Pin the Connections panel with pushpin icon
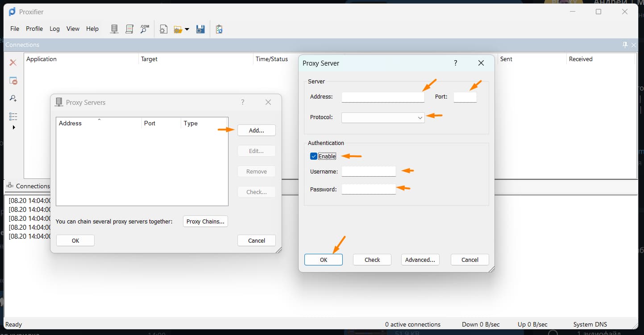644x335 pixels. tap(625, 45)
